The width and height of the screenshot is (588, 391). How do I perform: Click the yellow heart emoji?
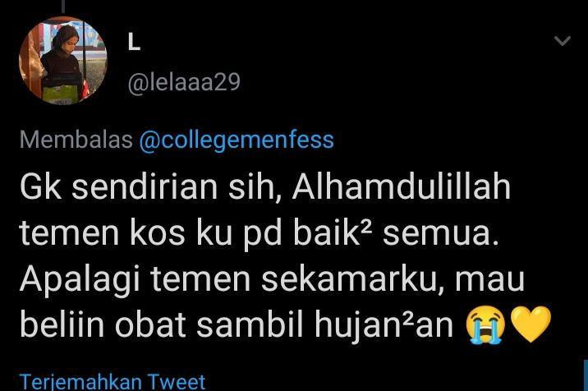(531, 324)
